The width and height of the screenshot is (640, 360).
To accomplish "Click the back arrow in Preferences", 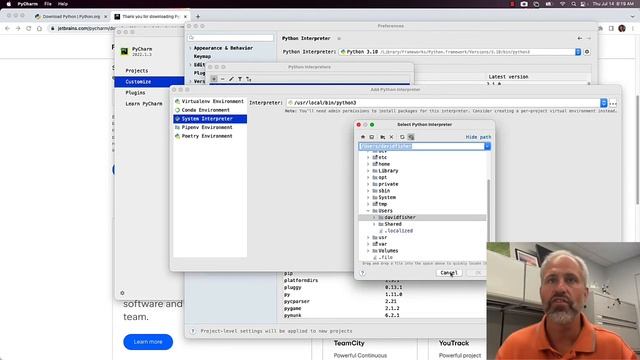I will click(x=580, y=38).
